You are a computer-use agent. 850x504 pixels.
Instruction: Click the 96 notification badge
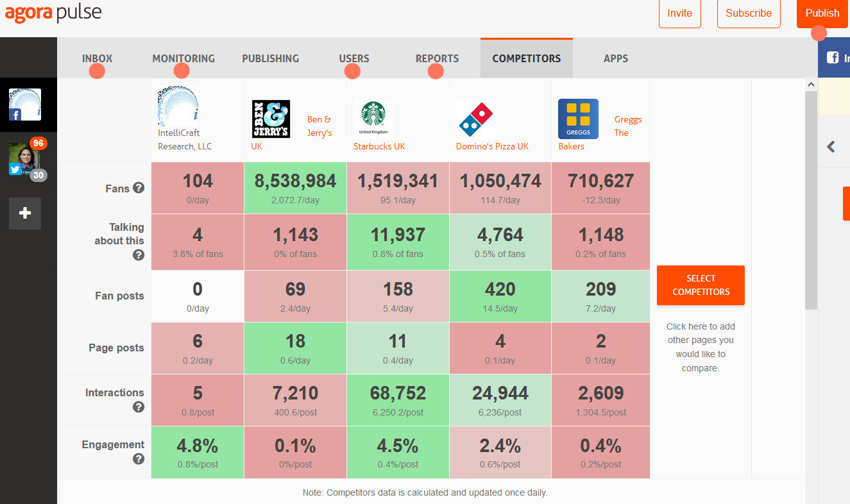coord(38,143)
